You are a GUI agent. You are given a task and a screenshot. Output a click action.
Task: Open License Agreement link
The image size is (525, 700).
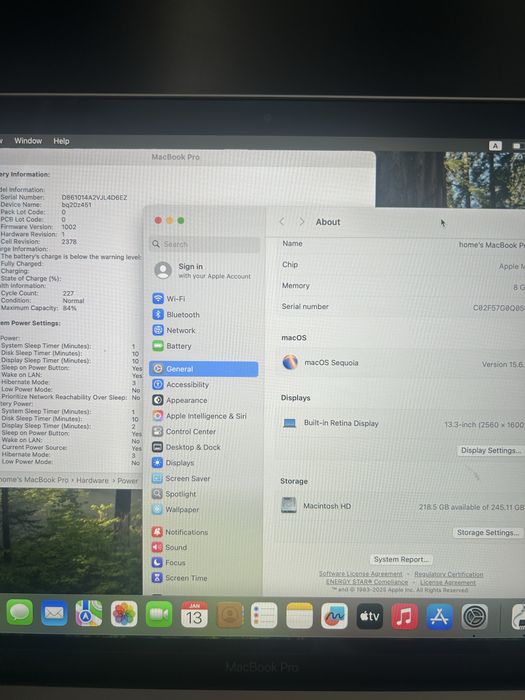coord(448,583)
